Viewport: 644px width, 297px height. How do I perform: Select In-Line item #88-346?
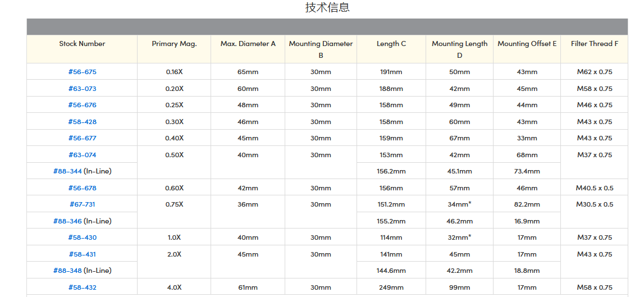tap(67, 221)
